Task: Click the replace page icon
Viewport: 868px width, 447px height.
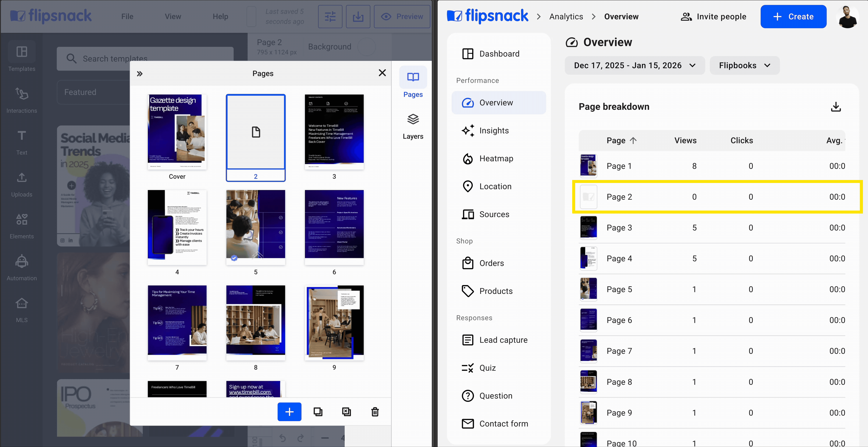Action: point(346,411)
